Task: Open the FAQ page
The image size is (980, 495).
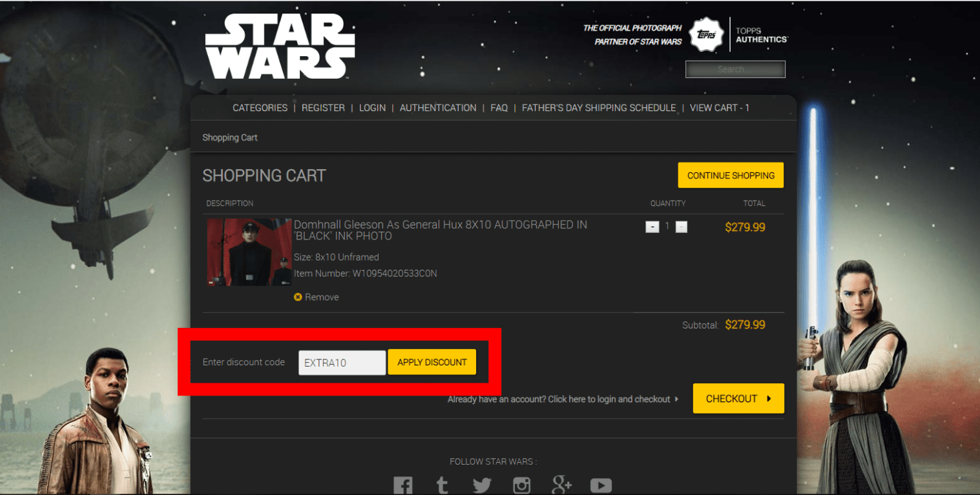Action: [499, 108]
